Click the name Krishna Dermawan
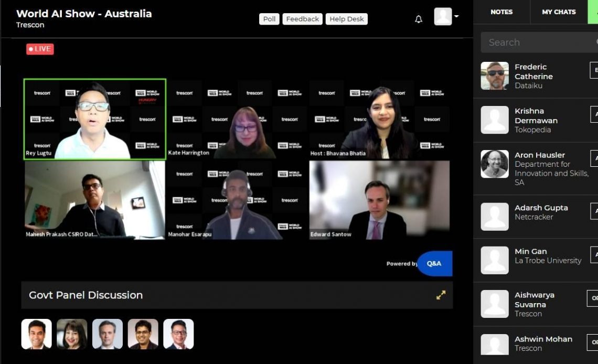 pyautogui.click(x=536, y=116)
